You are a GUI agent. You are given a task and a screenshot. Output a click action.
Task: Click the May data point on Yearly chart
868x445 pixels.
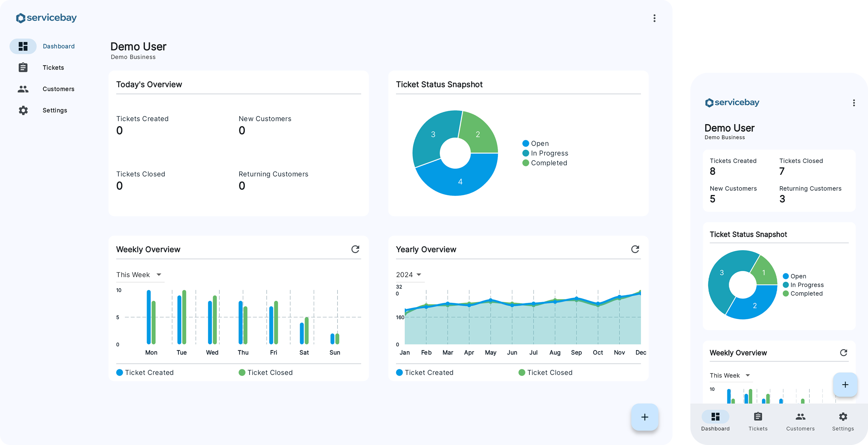490,300
